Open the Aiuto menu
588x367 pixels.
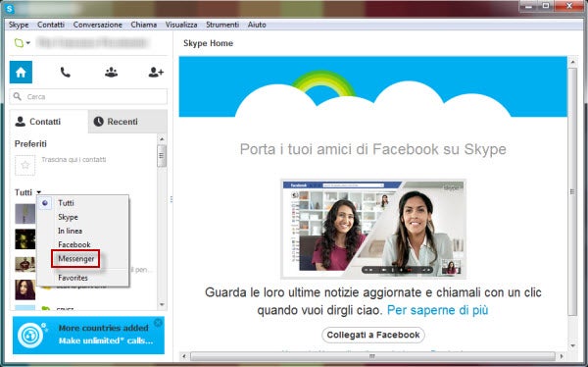tap(257, 25)
